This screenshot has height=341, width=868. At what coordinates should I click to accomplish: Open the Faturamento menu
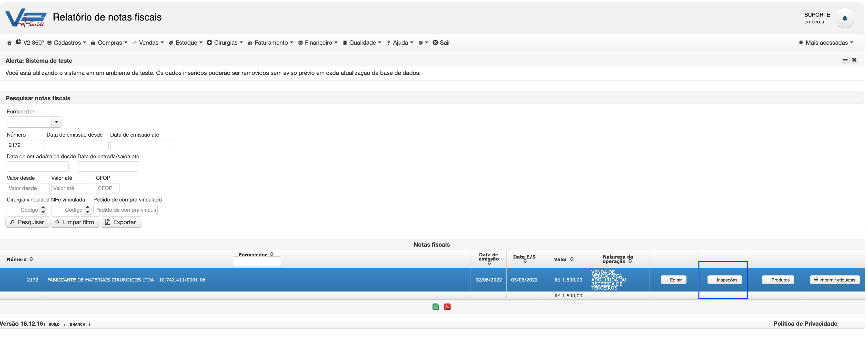click(270, 43)
